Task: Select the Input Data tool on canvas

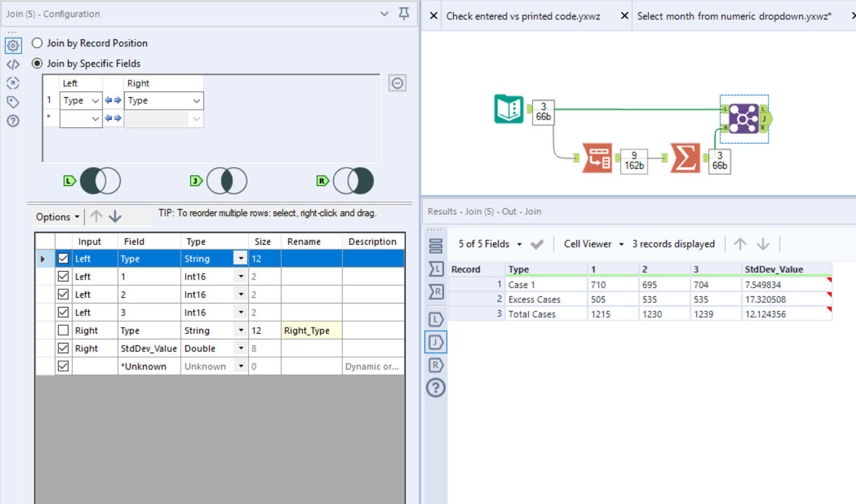Action: click(x=509, y=109)
